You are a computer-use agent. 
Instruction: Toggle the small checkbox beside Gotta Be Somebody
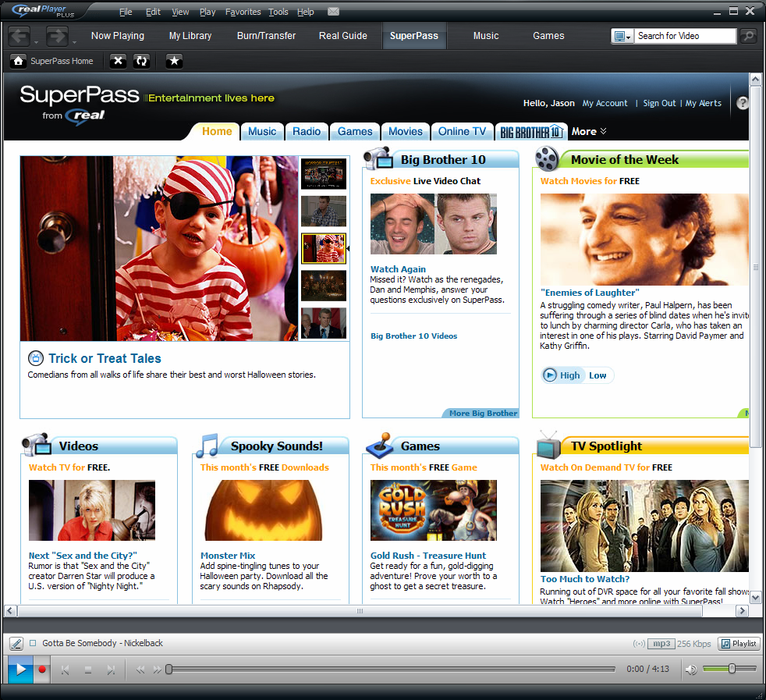click(33, 643)
